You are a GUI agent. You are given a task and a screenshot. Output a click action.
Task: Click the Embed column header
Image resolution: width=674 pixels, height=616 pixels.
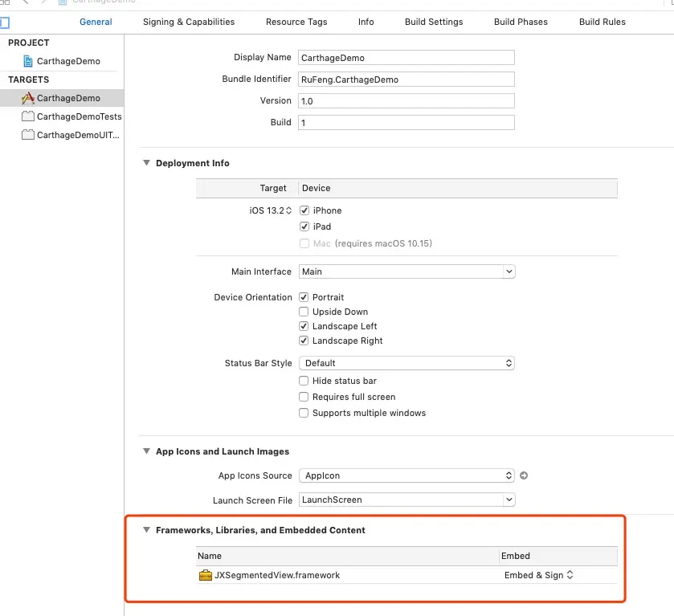pyautogui.click(x=558, y=556)
